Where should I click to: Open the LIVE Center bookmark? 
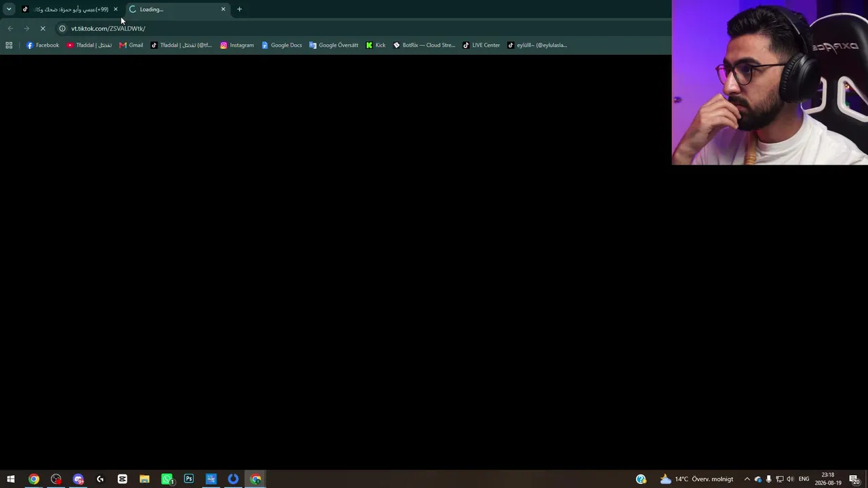click(x=481, y=45)
